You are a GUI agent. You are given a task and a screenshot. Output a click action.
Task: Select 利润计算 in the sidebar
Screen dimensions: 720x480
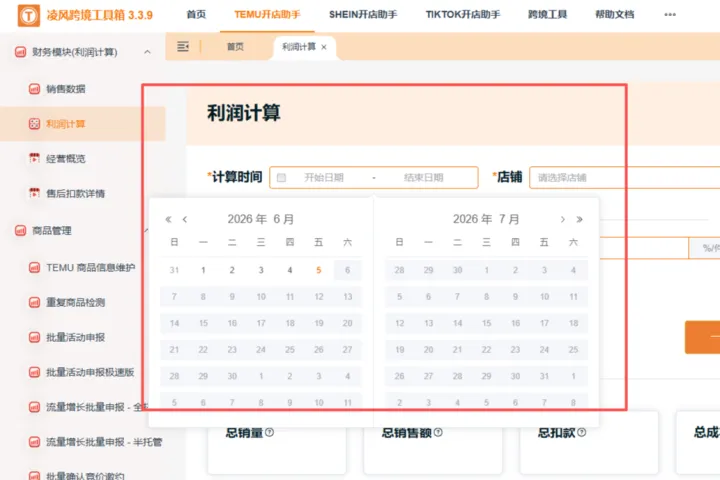pos(65,124)
